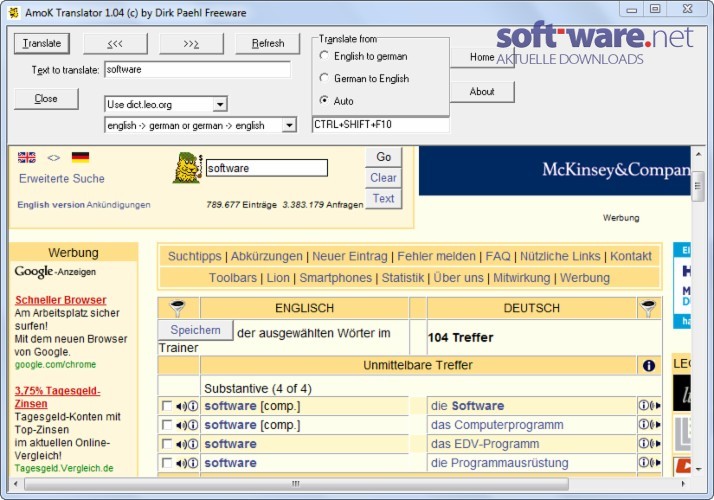Click the horizontal scrollbar right arrow

683,484
